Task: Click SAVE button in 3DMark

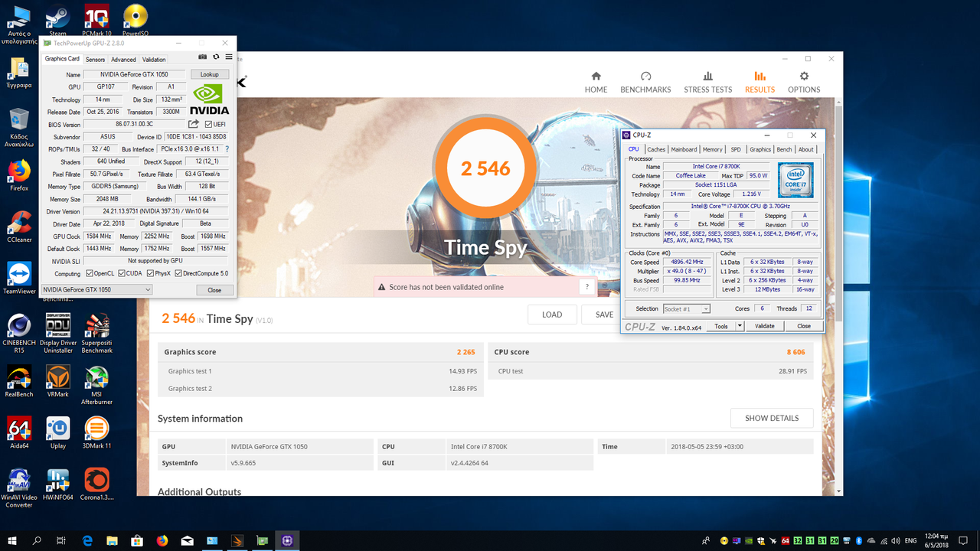Action: 604,315
